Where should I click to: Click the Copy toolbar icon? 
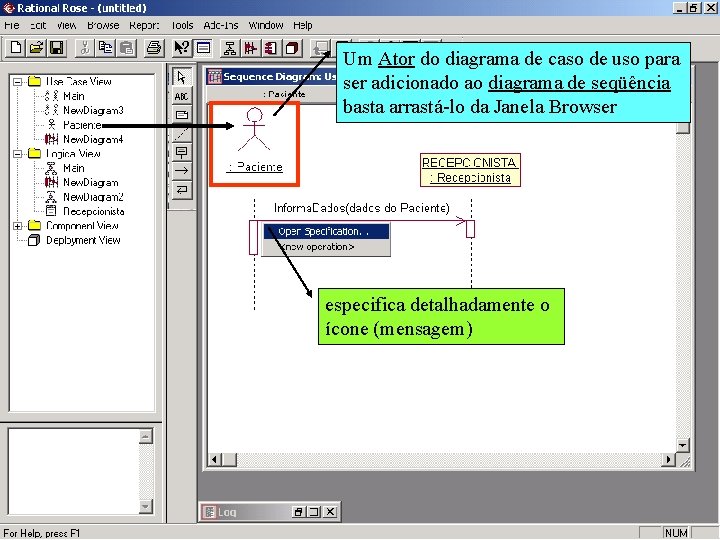[106, 48]
